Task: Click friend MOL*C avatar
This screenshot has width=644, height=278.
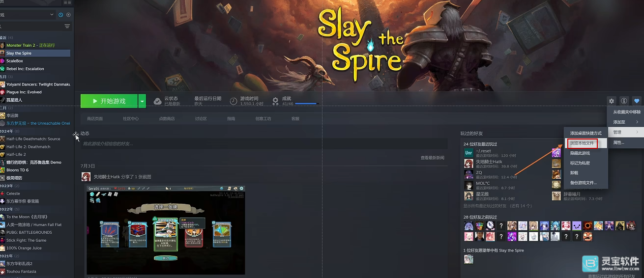Action: [468, 185]
